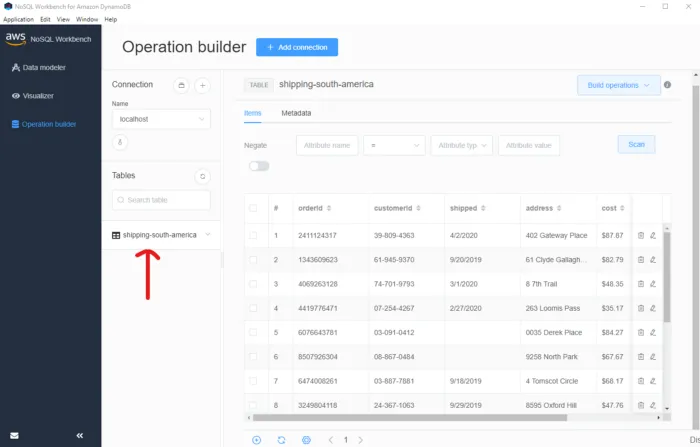Open table settings gear icon below table

[x=306, y=440]
